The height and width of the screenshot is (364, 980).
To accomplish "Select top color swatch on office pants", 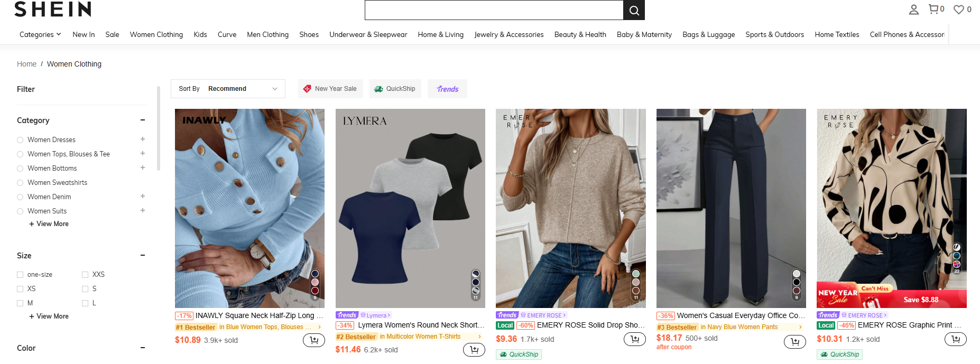I will point(797,274).
